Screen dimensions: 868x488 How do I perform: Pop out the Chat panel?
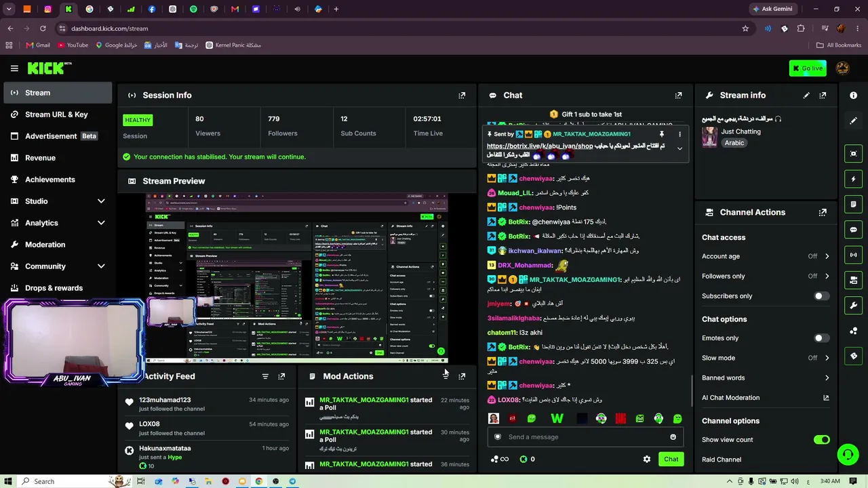pos(678,96)
